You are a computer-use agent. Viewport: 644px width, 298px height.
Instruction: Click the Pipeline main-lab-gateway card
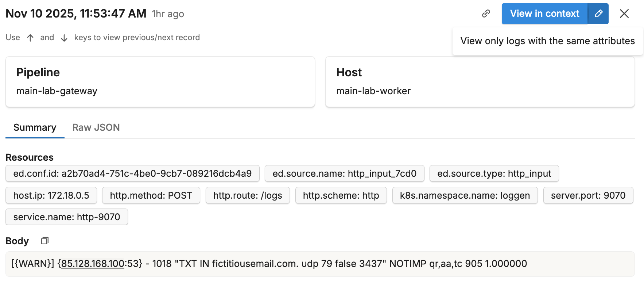(160, 82)
